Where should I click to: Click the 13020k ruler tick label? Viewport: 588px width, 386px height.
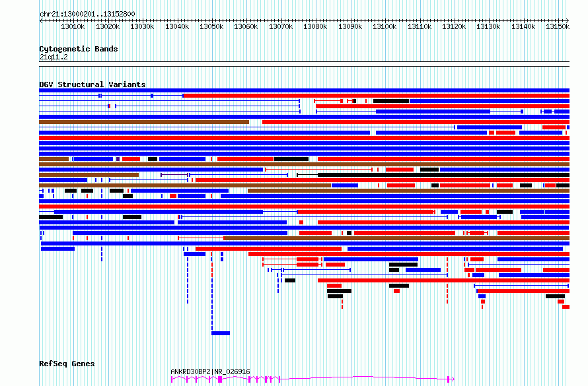pos(108,26)
